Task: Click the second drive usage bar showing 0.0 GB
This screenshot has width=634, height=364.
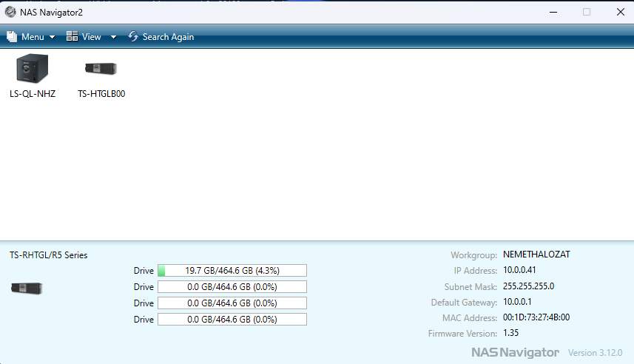Action: pyautogui.click(x=232, y=287)
